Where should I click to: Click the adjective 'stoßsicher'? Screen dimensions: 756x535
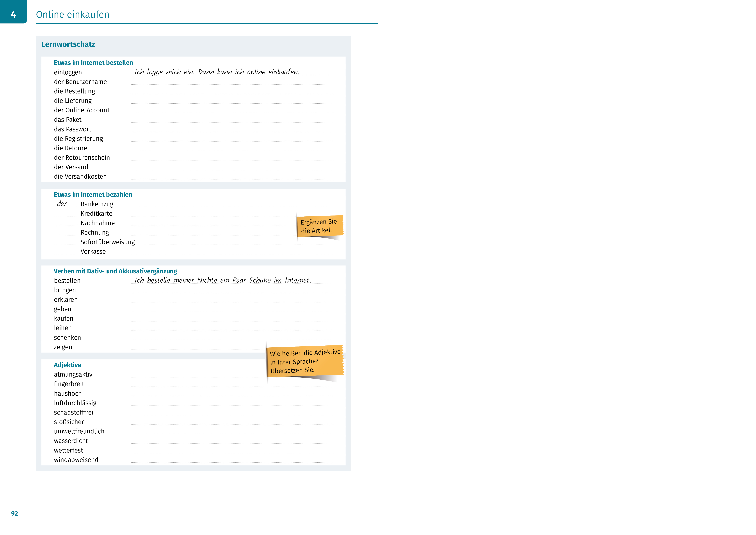69,422
